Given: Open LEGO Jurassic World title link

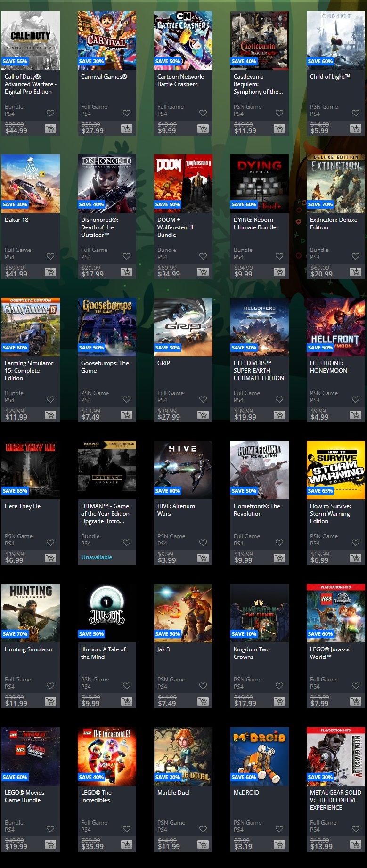Looking at the screenshot, I should [x=330, y=653].
